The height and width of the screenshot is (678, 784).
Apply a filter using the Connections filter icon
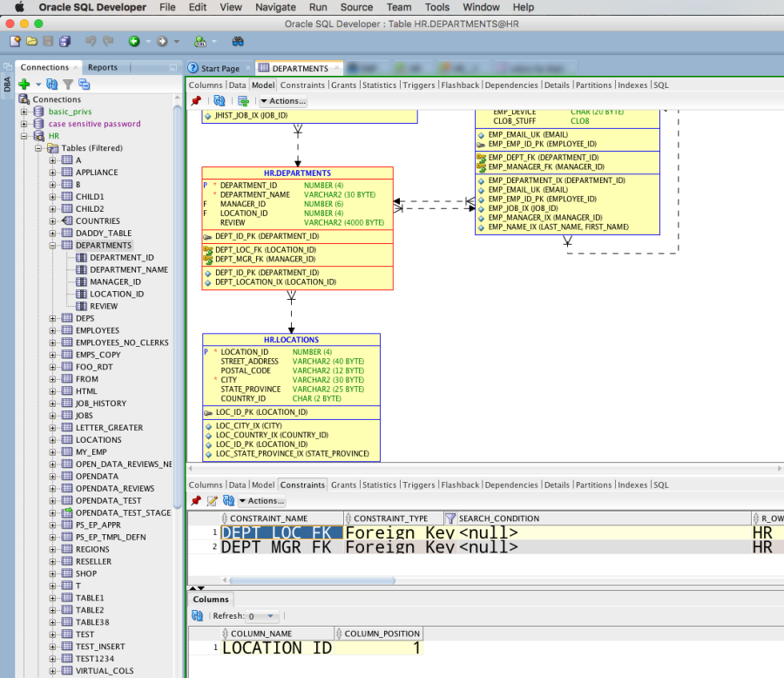pos(67,84)
